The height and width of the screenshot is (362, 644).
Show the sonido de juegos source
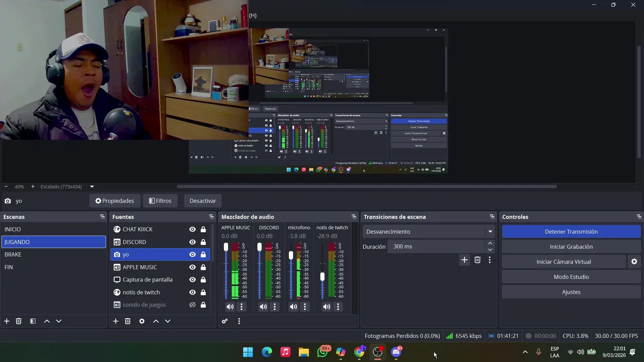pyautogui.click(x=192, y=305)
